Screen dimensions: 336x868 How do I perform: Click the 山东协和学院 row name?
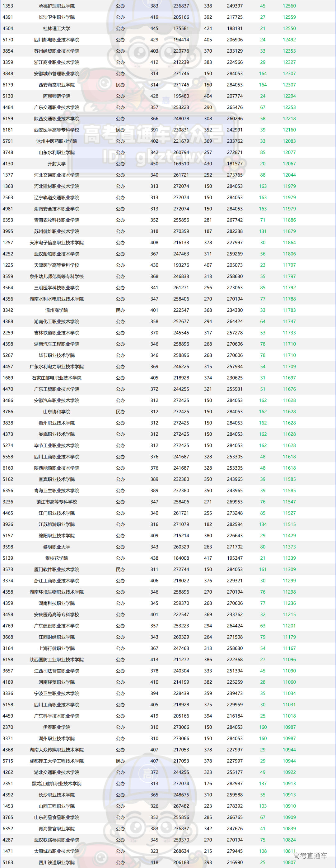click(57, 412)
